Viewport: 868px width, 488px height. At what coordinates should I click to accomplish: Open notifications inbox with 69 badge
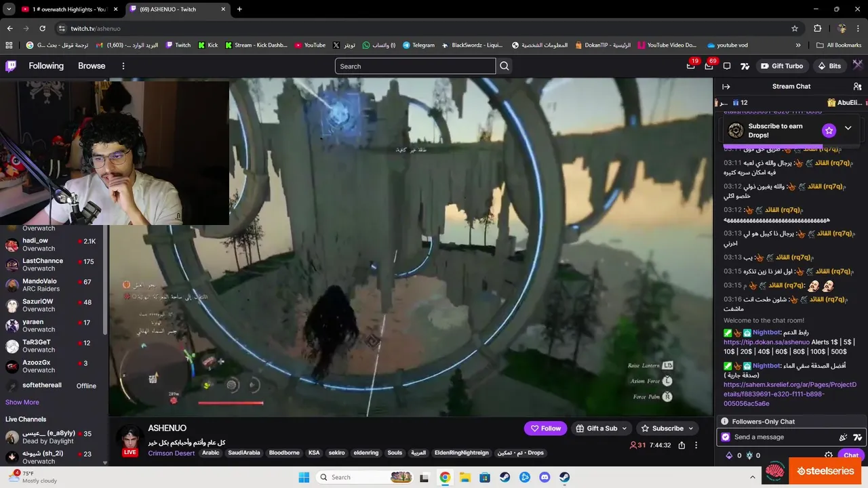click(709, 66)
